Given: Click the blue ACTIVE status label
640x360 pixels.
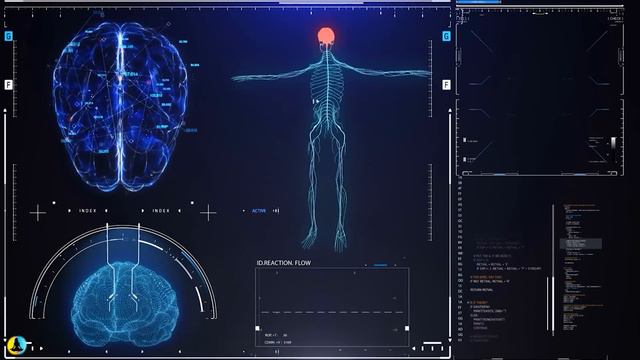Looking at the screenshot, I should (259, 211).
